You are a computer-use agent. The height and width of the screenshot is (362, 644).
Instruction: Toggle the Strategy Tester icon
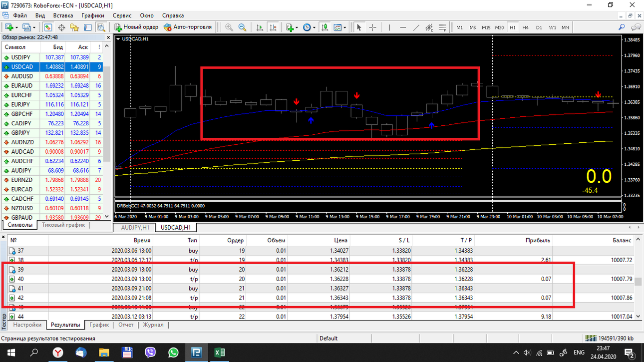point(100,27)
